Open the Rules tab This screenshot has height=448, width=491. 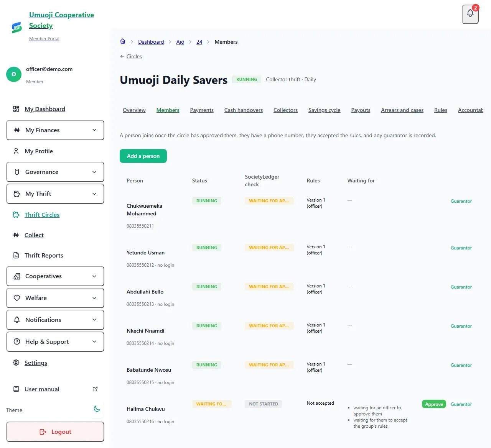click(441, 110)
